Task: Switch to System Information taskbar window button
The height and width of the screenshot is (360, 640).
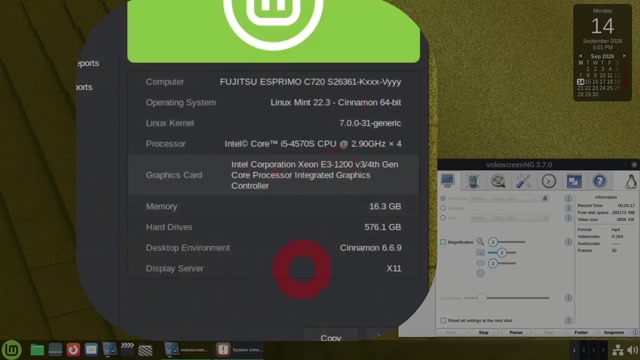Action: coord(239,350)
